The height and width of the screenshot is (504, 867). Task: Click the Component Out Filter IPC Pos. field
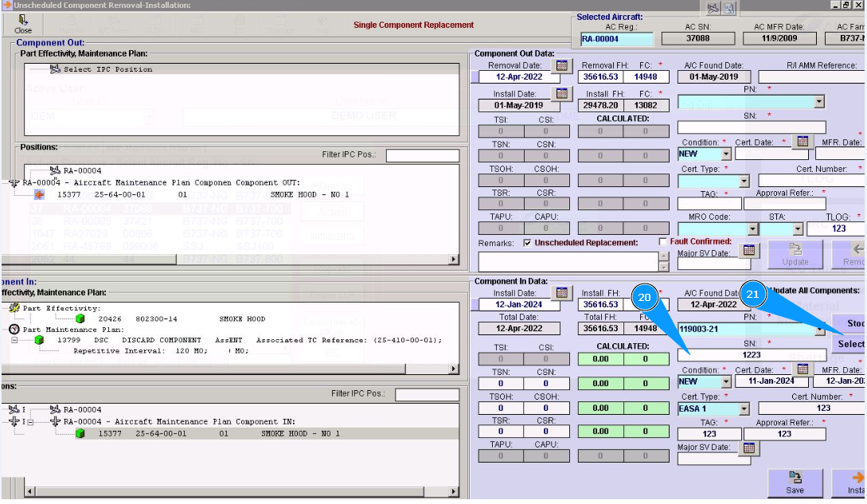pyautogui.click(x=422, y=155)
